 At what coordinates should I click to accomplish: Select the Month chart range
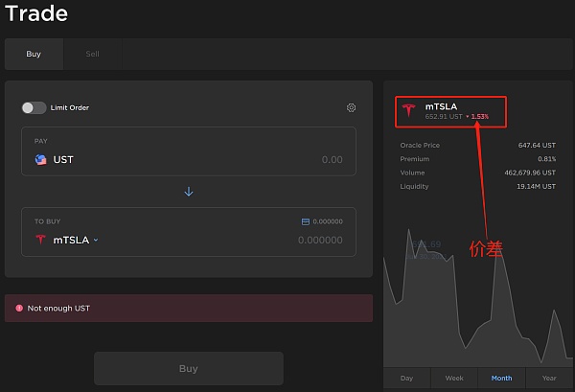click(501, 378)
